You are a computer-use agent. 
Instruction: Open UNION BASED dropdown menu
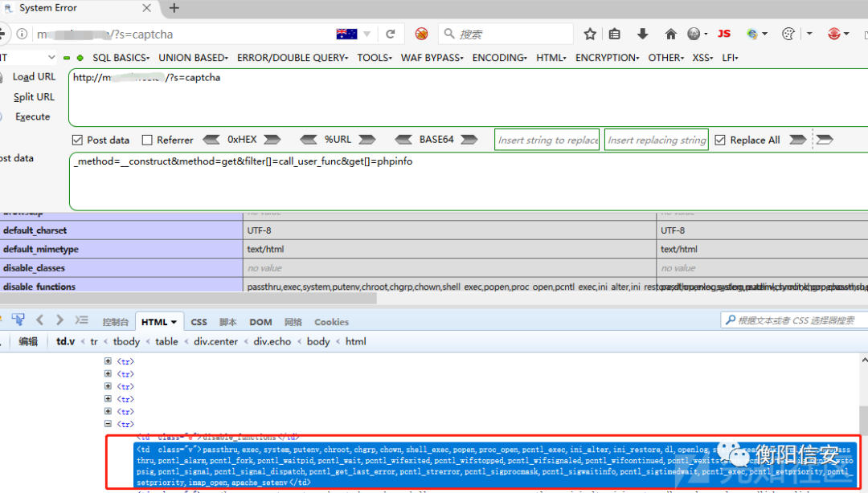193,58
